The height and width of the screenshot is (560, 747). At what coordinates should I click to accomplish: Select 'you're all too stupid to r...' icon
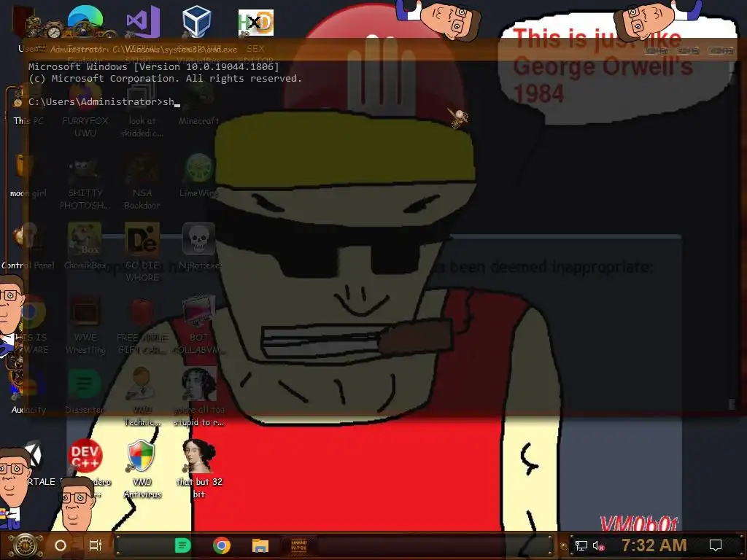coord(198,397)
